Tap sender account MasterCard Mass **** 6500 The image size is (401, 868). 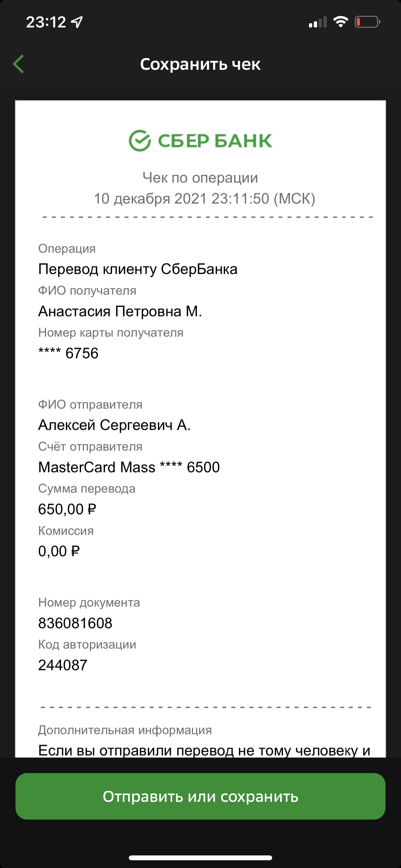coord(129,467)
